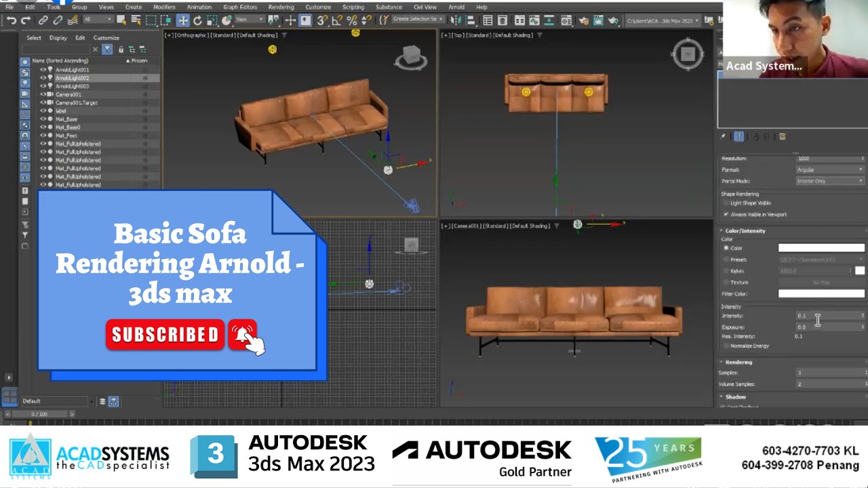Image resolution: width=868 pixels, height=488 pixels.
Task: Select ArnoldLight002 in Scene Explorer
Action: coord(72,78)
